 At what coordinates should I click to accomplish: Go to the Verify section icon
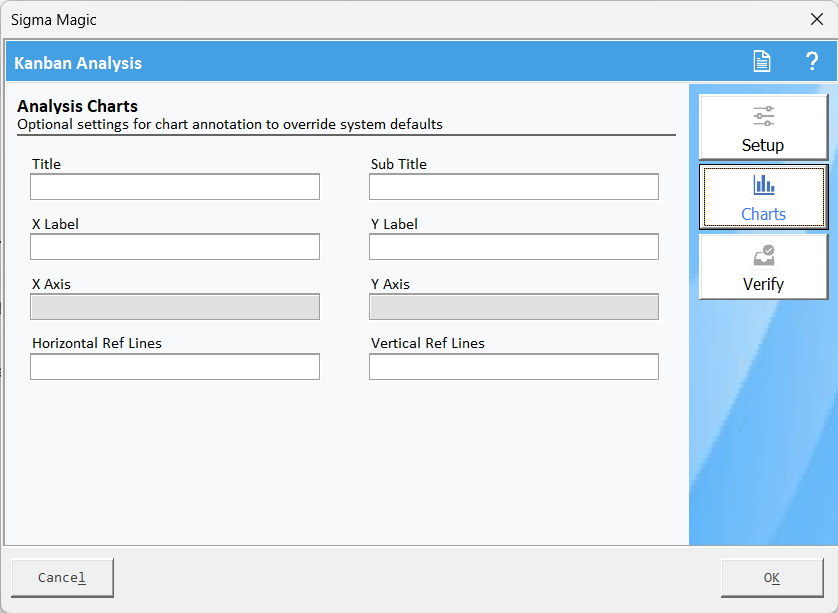763,256
